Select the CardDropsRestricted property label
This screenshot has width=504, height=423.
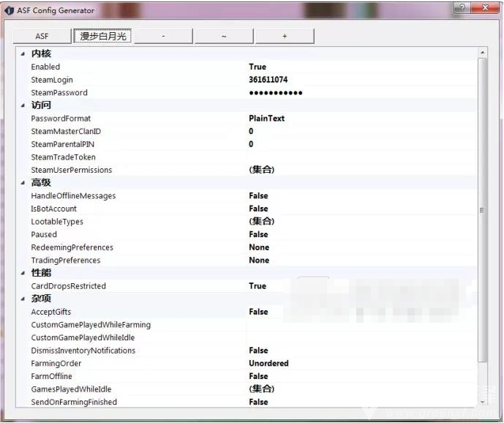pos(68,286)
